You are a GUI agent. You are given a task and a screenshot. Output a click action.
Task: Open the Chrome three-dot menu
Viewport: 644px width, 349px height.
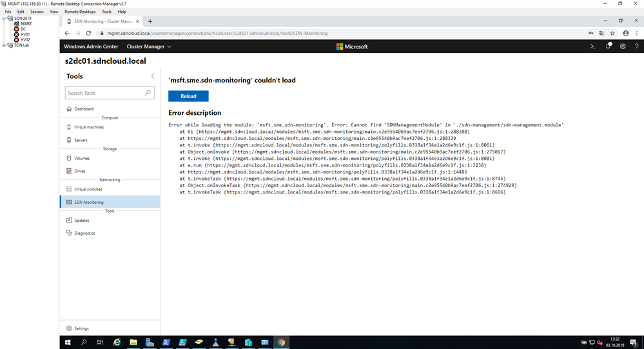point(637,34)
